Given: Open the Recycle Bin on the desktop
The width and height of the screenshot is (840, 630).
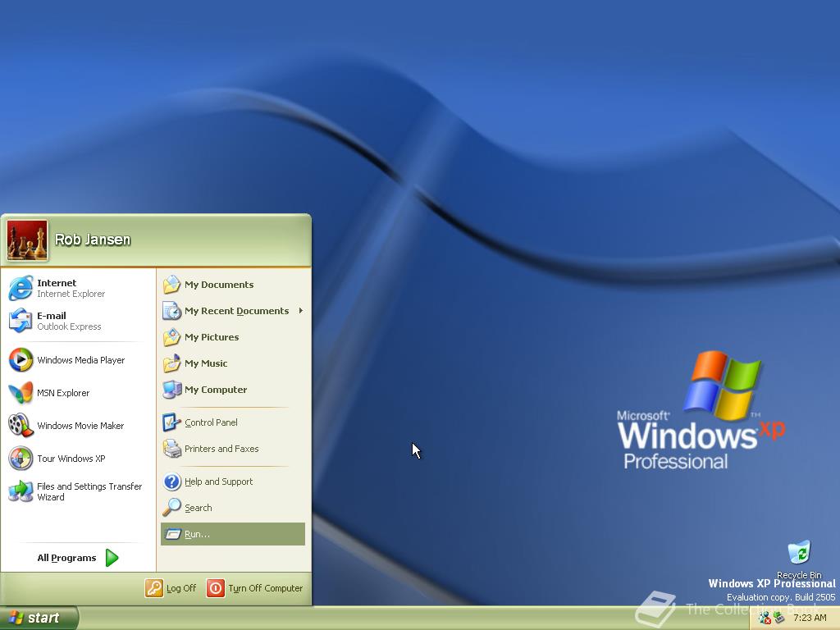Looking at the screenshot, I should coord(797,554).
